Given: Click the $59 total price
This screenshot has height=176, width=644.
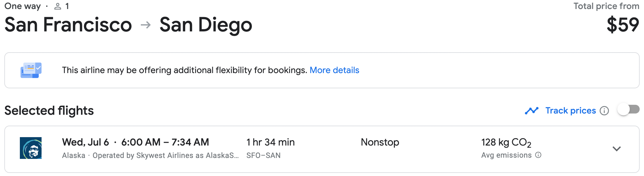Looking at the screenshot, I should tap(623, 25).
